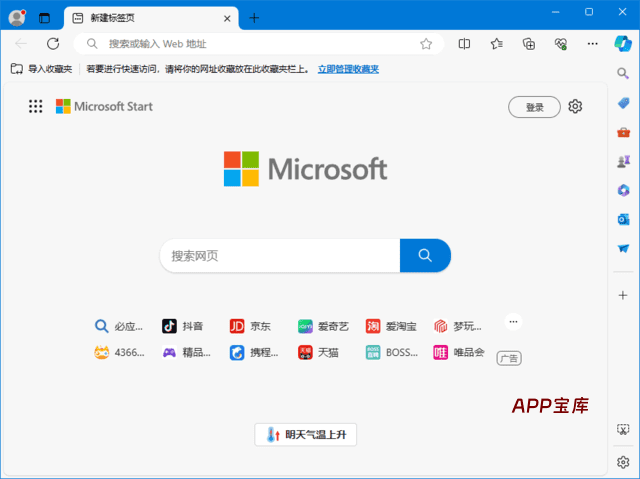The height and width of the screenshot is (479, 640).
Task: Open the 抖音 quick link
Action: click(182, 326)
